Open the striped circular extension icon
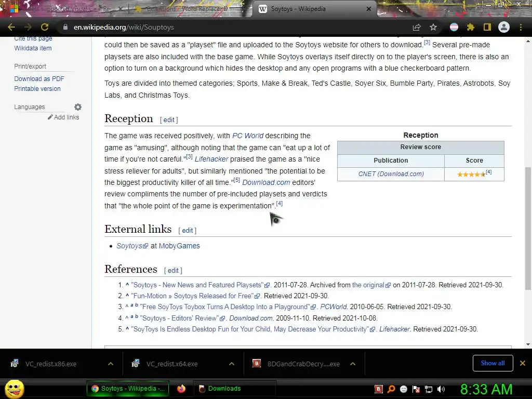The width and height of the screenshot is (532, 399). [x=454, y=27]
